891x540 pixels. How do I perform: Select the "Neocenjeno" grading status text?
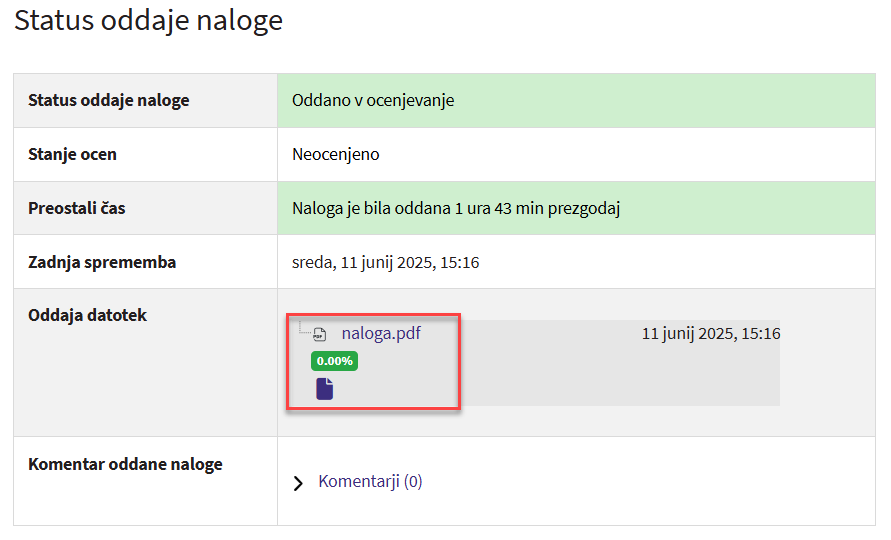point(336,155)
